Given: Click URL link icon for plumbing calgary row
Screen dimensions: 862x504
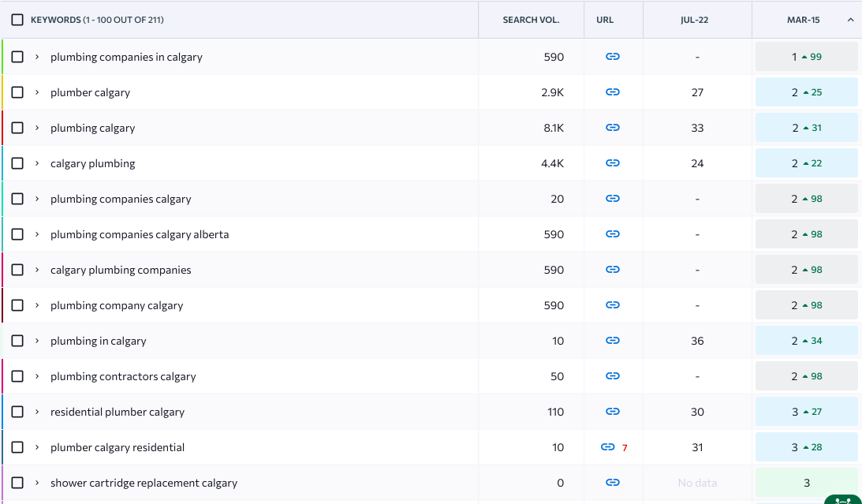Looking at the screenshot, I should [x=613, y=128].
